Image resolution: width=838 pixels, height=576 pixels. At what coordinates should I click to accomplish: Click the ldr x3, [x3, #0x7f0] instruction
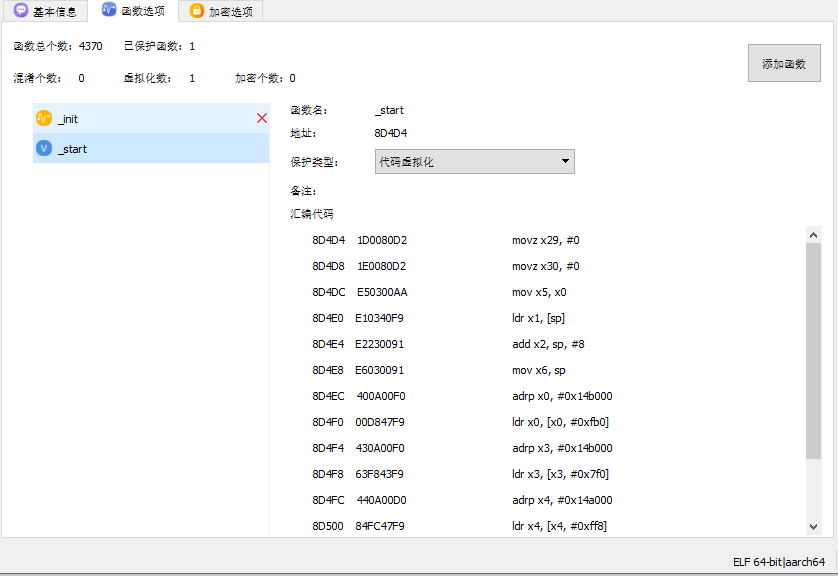point(560,474)
